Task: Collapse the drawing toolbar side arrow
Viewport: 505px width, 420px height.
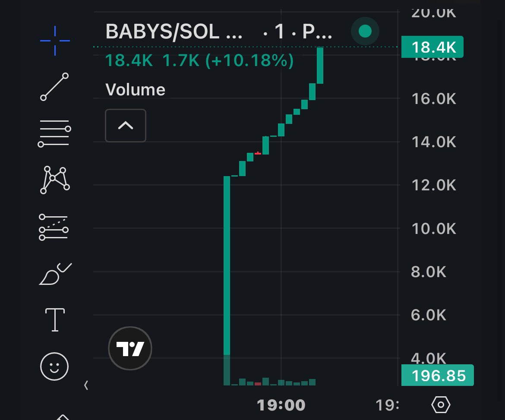Action: click(86, 385)
